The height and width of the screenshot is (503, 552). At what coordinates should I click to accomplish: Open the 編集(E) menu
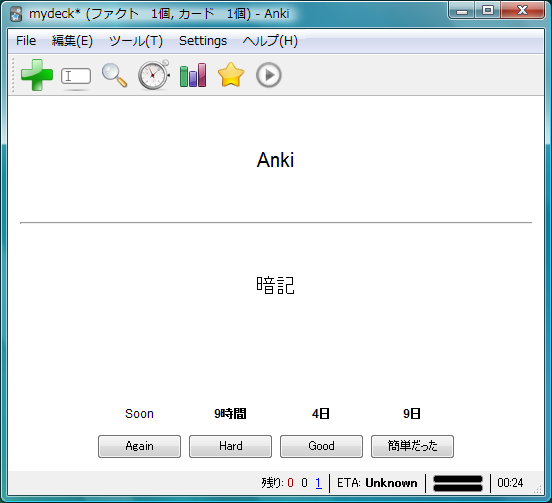click(72, 41)
